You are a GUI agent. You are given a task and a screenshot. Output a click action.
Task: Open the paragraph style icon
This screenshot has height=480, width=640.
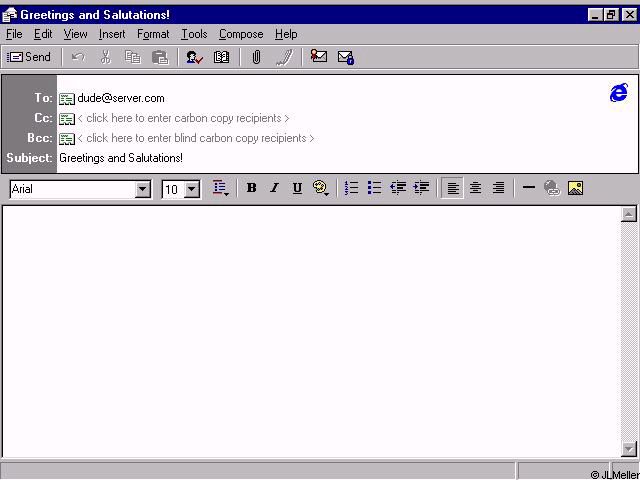coord(220,188)
